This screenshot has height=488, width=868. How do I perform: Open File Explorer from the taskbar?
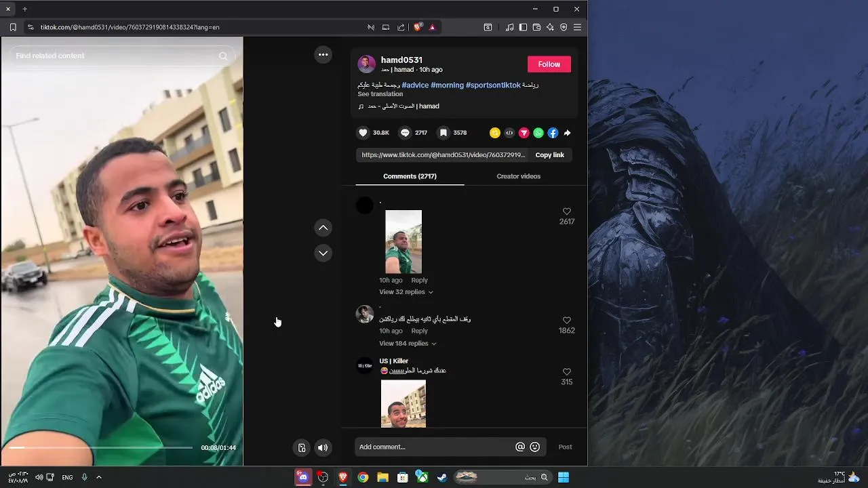click(x=382, y=477)
